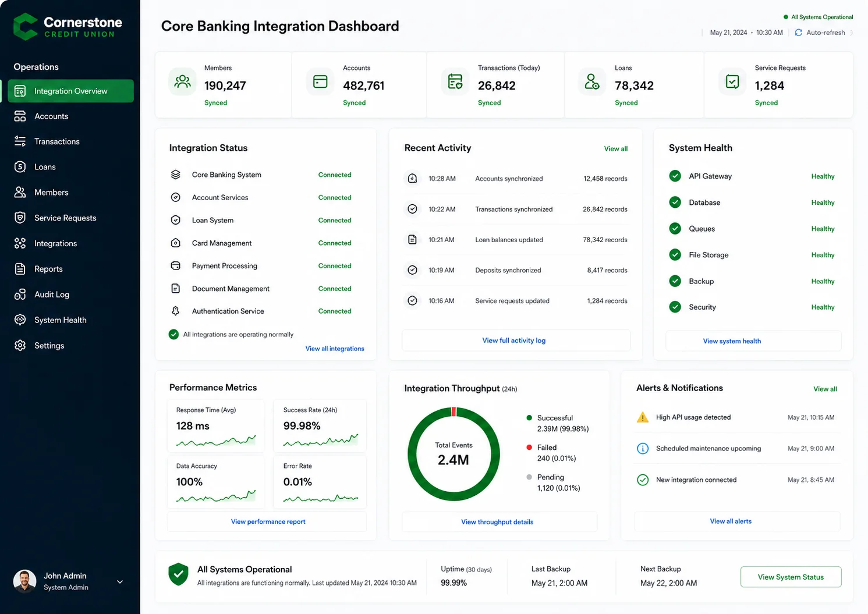Screen dimensions: 868x614
Task: Click the Scheduled maintenance info icon
Action: tap(643, 448)
